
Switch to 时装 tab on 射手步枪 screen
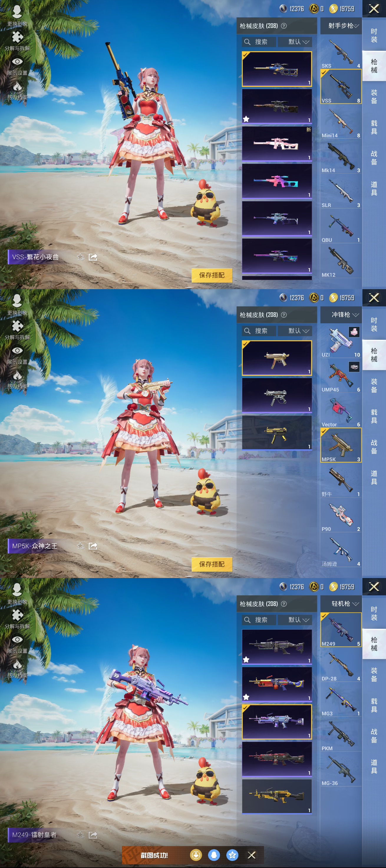374,35
